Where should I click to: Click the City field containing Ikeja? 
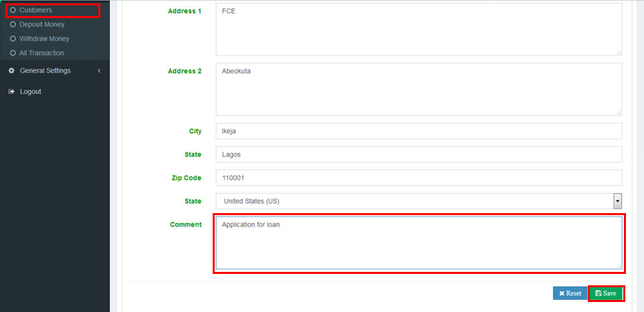pyautogui.click(x=419, y=131)
